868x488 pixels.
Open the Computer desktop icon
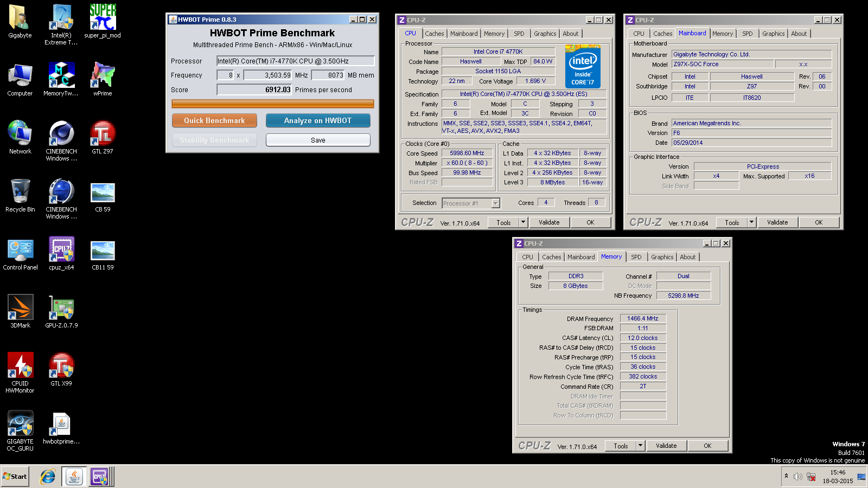tap(20, 80)
